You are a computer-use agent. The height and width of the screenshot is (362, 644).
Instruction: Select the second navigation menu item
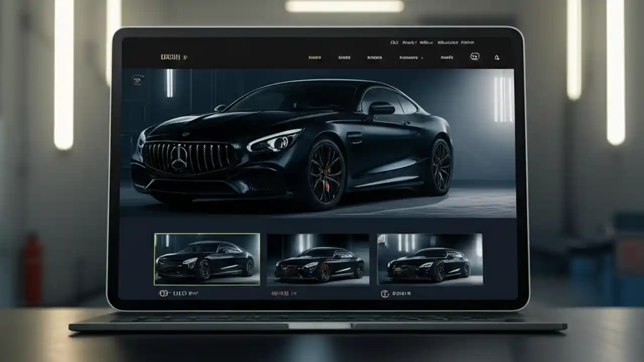344,56
